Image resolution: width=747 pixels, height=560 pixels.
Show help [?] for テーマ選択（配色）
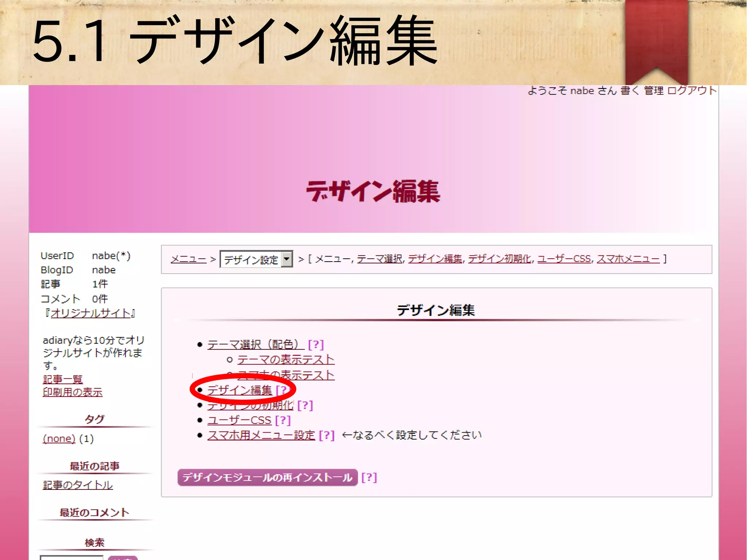click(x=316, y=344)
